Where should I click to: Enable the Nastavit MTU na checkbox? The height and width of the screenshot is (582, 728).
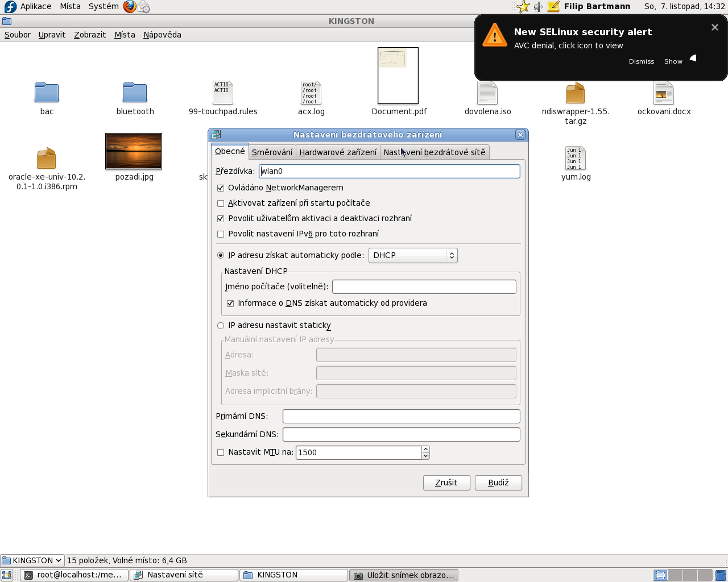pos(221,452)
